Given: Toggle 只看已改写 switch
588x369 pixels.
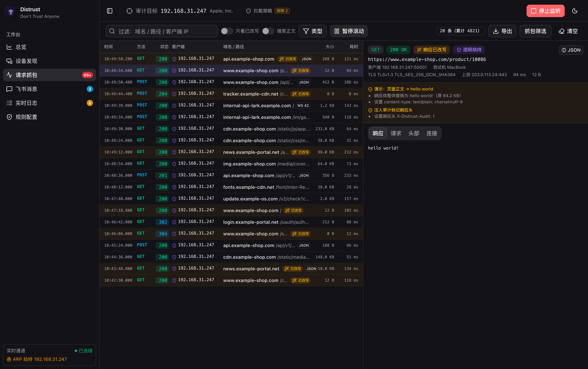Looking at the screenshot, I should pyautogui.click(x=227, y=31).
